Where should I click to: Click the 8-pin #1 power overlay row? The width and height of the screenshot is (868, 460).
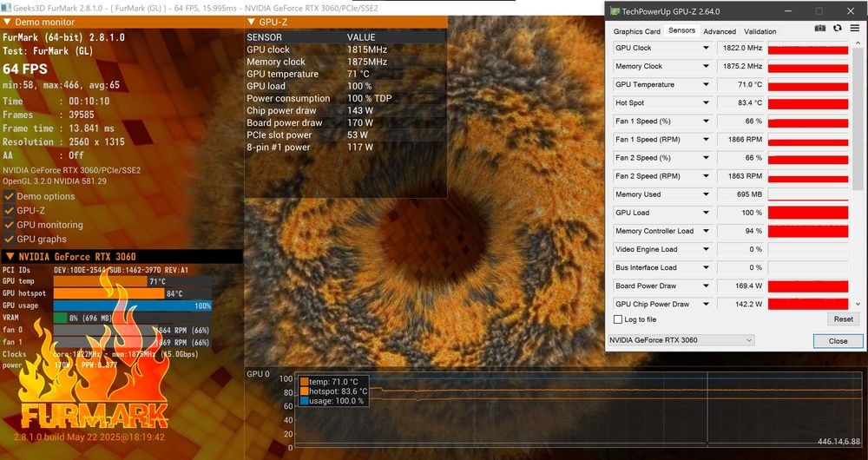click(x=346, y=148)
